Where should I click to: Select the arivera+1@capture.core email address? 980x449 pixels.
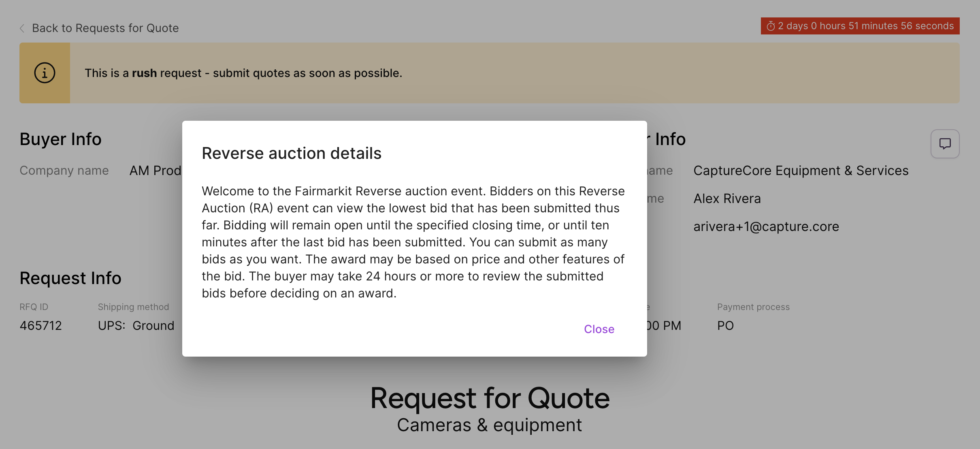click(x=766, y=227)
